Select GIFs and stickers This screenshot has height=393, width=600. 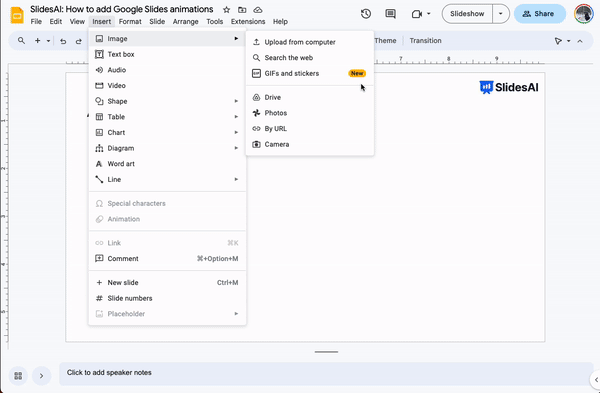[310, 73]
